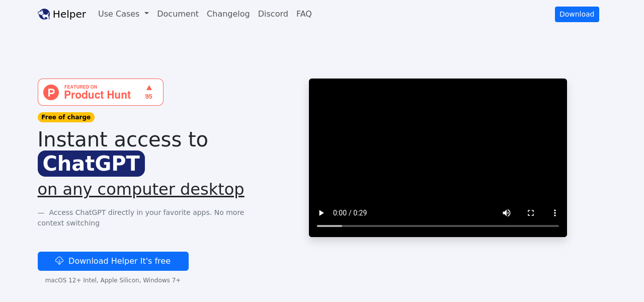Click the cloud download icon

point(59,261)
